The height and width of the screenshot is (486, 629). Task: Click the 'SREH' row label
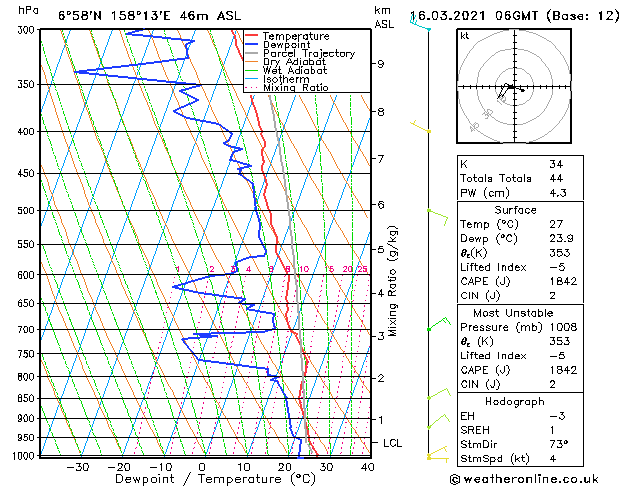[x=475, y=430]
